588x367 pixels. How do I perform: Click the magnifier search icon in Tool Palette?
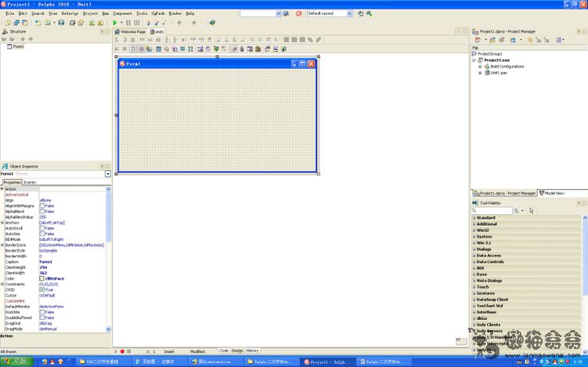click(474, 210)
